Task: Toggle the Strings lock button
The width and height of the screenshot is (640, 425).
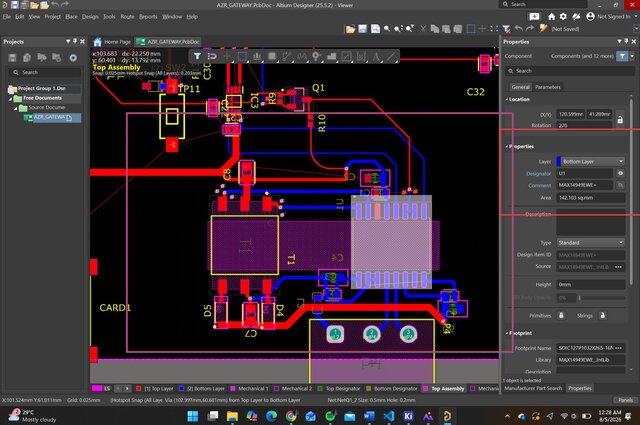Action: tap(602, 315)
